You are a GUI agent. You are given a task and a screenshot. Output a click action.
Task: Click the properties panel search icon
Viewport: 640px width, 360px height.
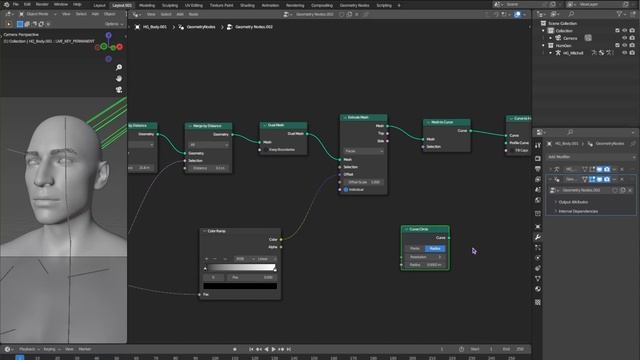tap(570, 132)
